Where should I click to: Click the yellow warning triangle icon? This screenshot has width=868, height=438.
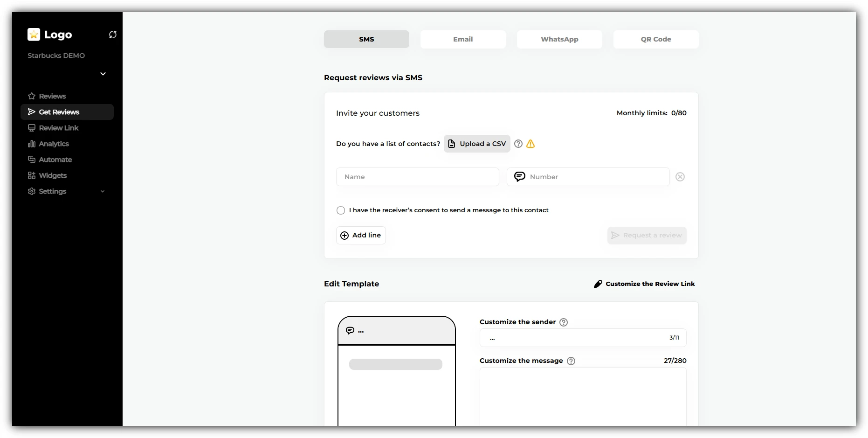[x=530, y=144]
